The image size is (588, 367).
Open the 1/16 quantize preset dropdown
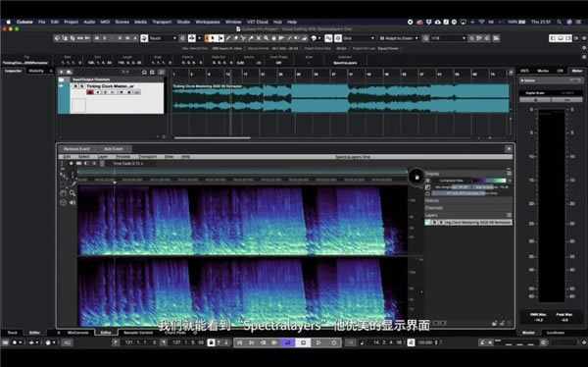(x=448, y=38)
